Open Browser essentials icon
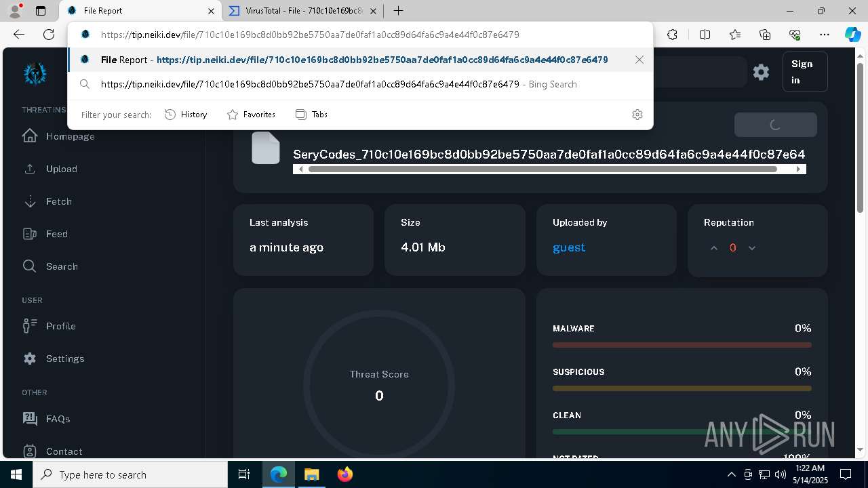The image size is (868, 488). (795, 35)
